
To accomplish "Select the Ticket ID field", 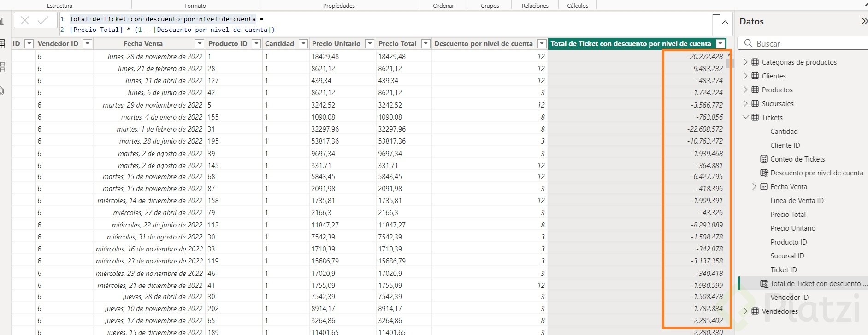I will [x=784, y=269].
